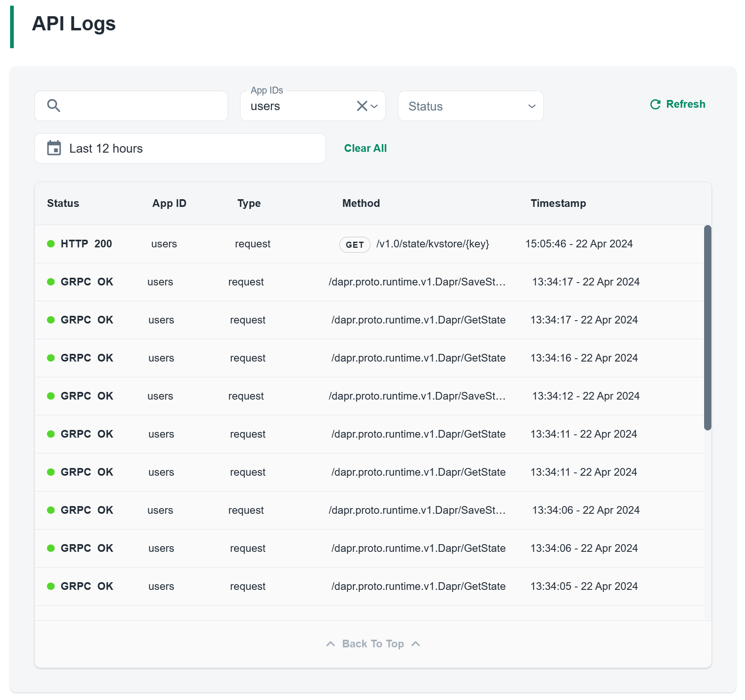The height and width of the screenshot is (700, 745).
Task: Open the Last 12 hours time range picker
Action: pos(180,148)
